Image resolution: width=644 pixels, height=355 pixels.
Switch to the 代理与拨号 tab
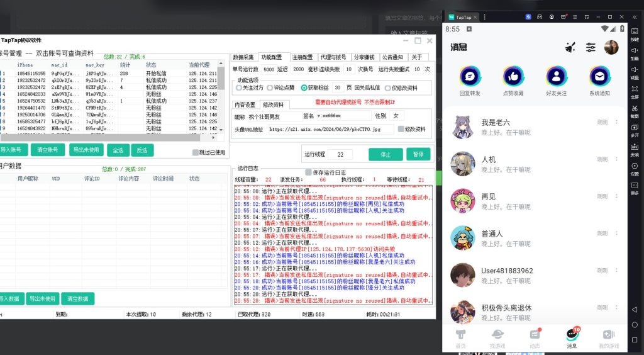333,57
